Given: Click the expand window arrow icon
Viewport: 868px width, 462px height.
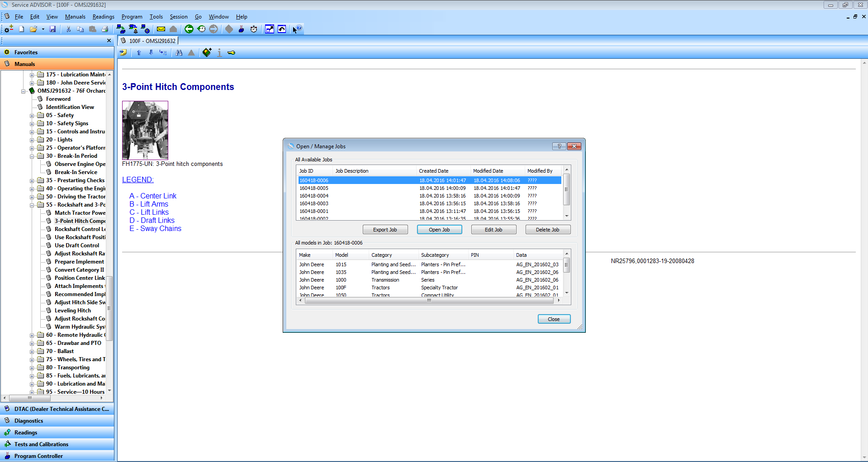Looking at the screenshot, I should 270,29.
